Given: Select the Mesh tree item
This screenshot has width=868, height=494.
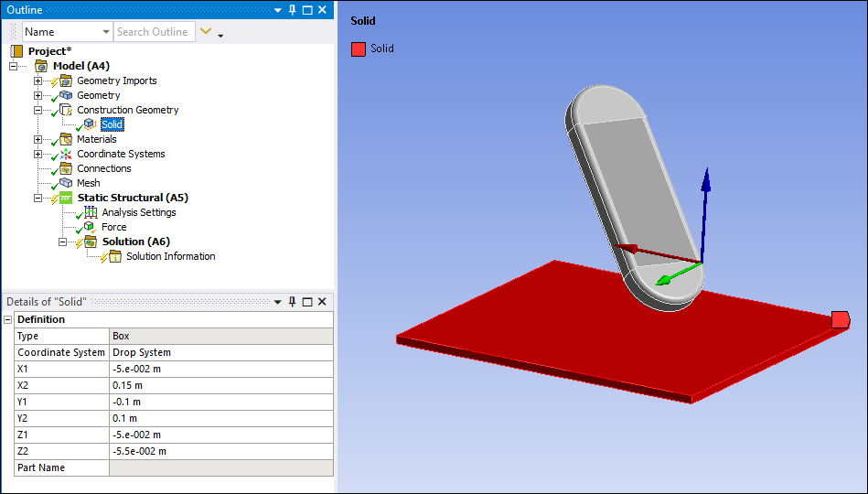Looking at the screenshot, I should click(89, 183).
